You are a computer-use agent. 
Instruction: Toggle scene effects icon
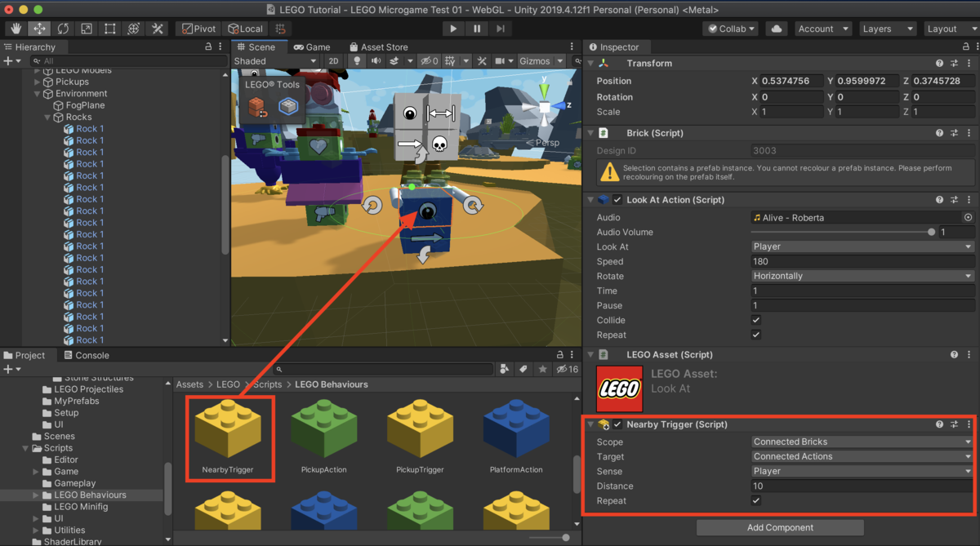(394, 61)
